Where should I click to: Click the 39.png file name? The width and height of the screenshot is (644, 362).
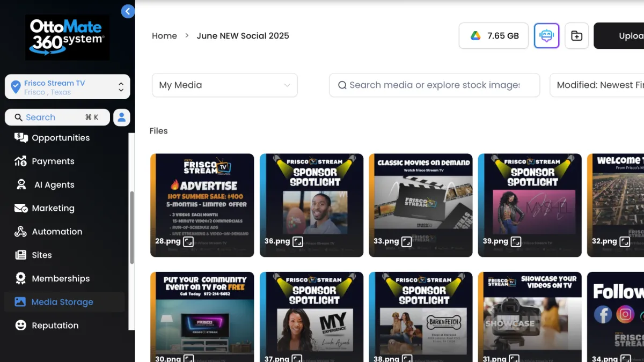495,241
